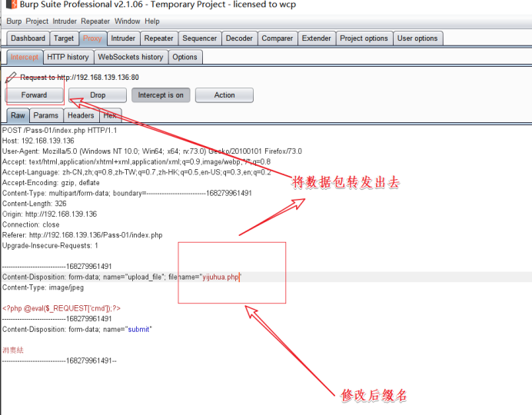Open the Intruder menu in the menu bar
The width and height of the screenshot is (532, 415).
65,21
